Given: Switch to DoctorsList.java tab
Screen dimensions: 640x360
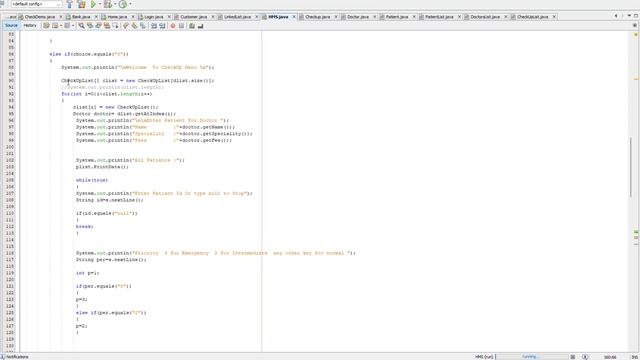Looking at the screenshot, I should [485, 17].
